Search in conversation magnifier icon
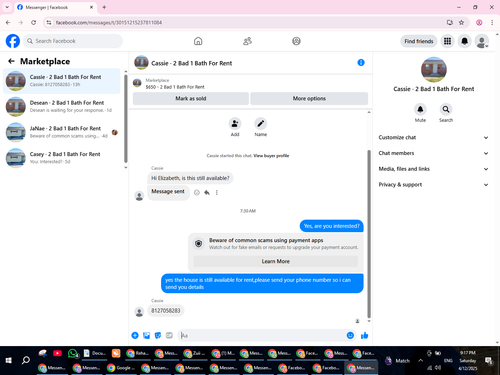The image size is (500, 375). (446, 109)
